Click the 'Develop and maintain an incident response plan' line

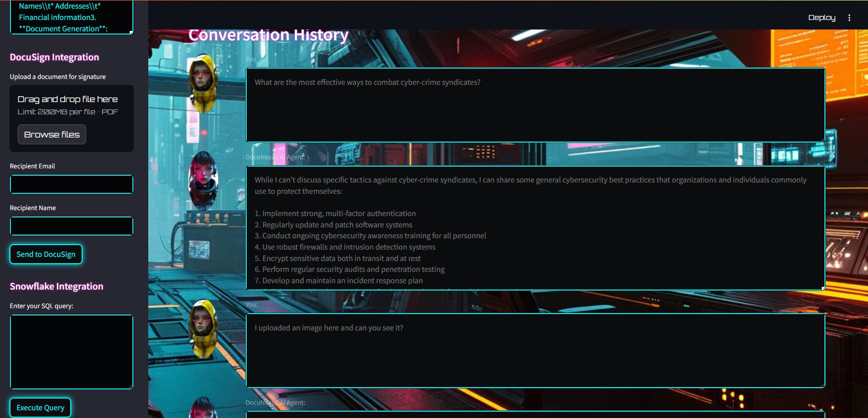(x=339, y=280)
